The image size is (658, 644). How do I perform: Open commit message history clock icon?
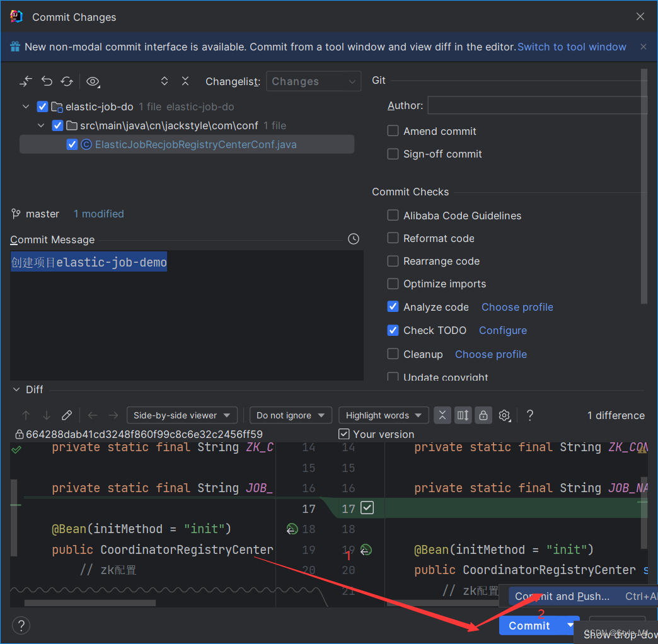[x=354, y=239]
